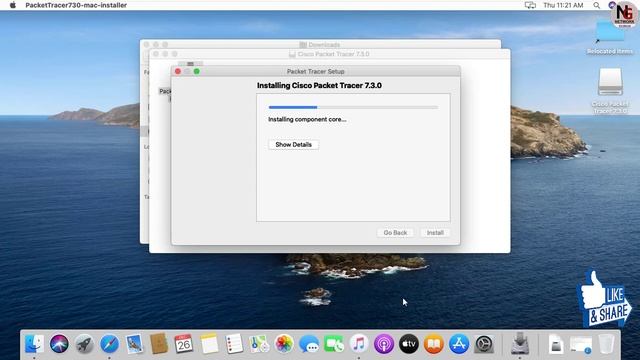
Task: Click the Downloads window title bar
Action: point(320,44)
